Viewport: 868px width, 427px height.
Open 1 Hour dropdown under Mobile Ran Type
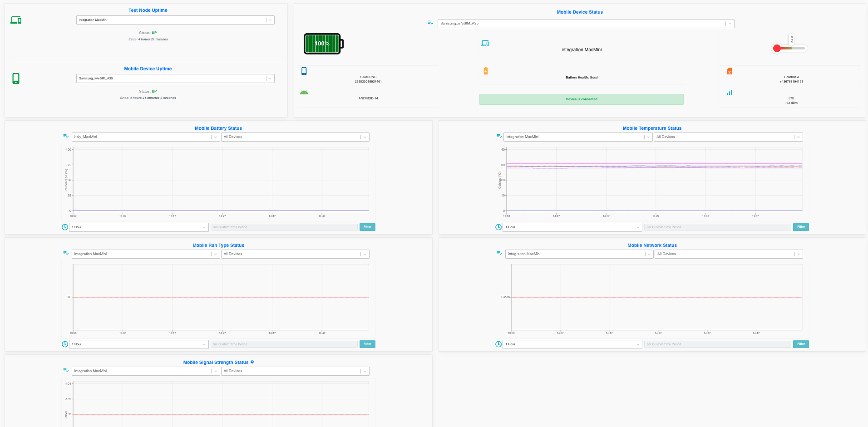pos(138,344)
